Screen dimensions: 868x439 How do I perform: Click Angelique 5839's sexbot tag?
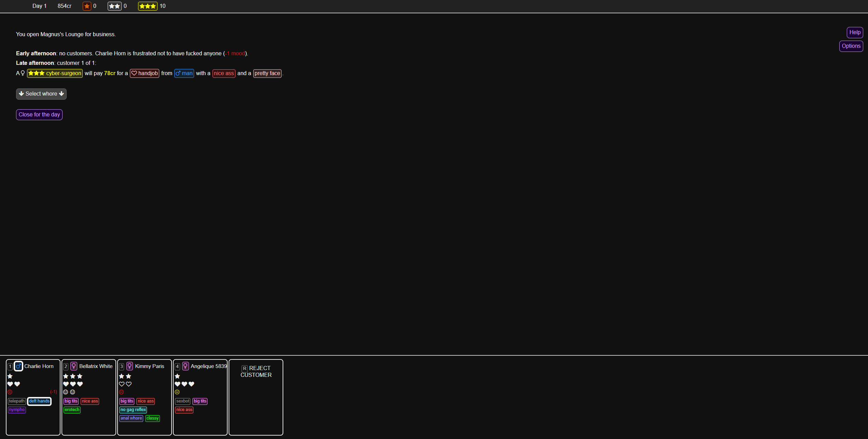[183, 401]
